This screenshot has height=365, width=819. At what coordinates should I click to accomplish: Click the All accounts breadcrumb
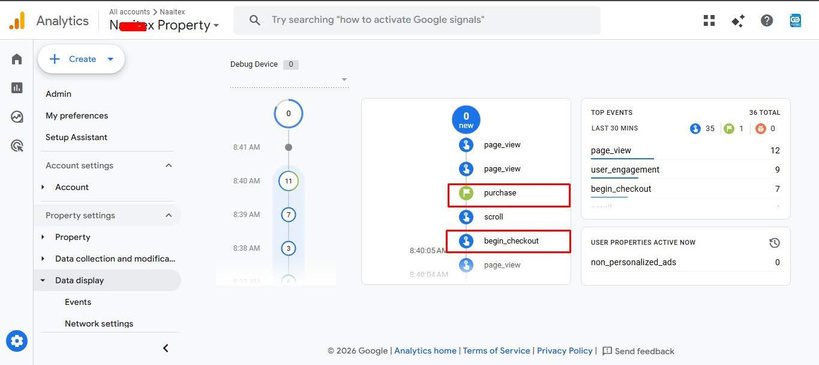[129, 11]
